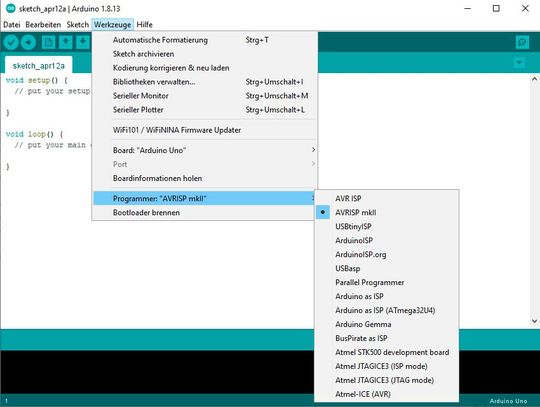Click the editor scrollbar down arrow

point(534,321)
